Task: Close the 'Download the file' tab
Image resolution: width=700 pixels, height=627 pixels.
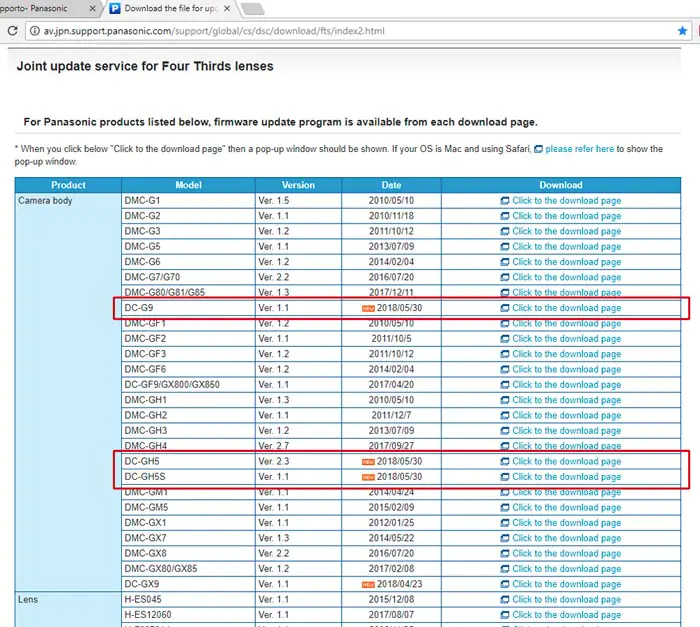Action: point(227,8)
